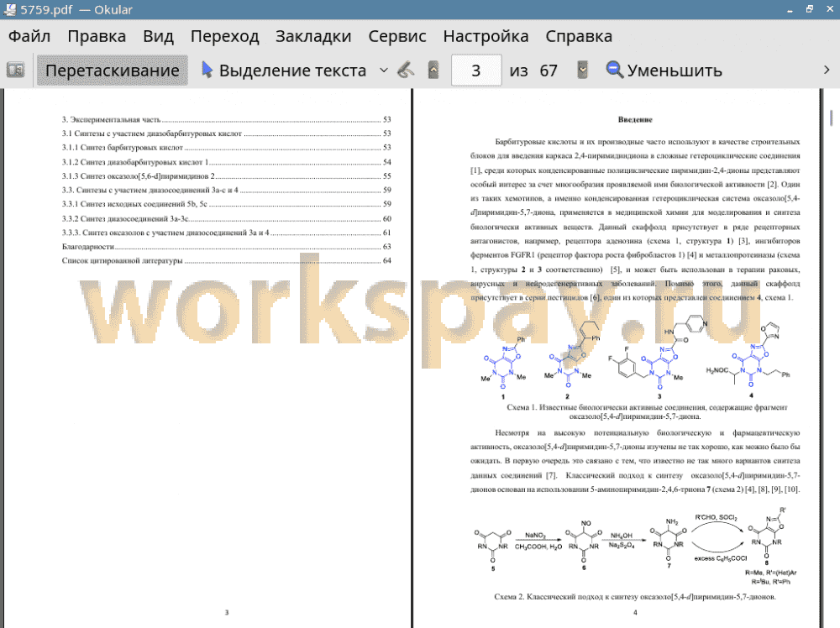Click the 'Схема 1' figure caption
Image resolution: width=840 pixels, height=628 pixels.
[647, 411]
